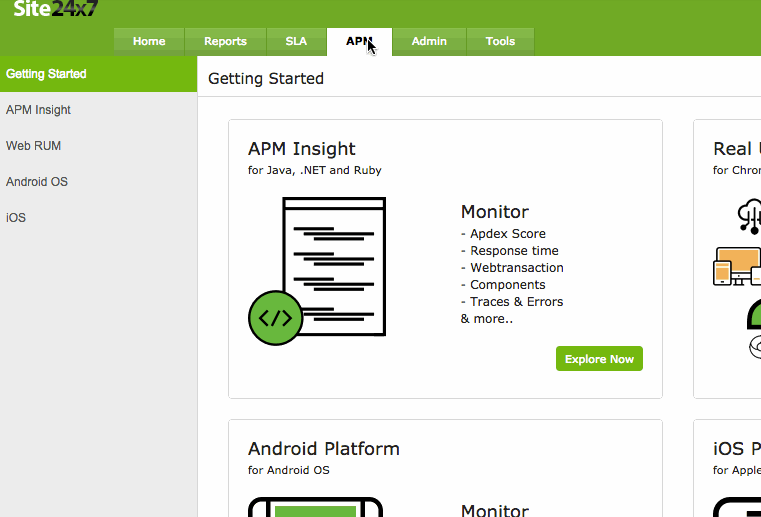Click the Site24x7 logo
Screen dimensions: 761x517
point(57,10)
